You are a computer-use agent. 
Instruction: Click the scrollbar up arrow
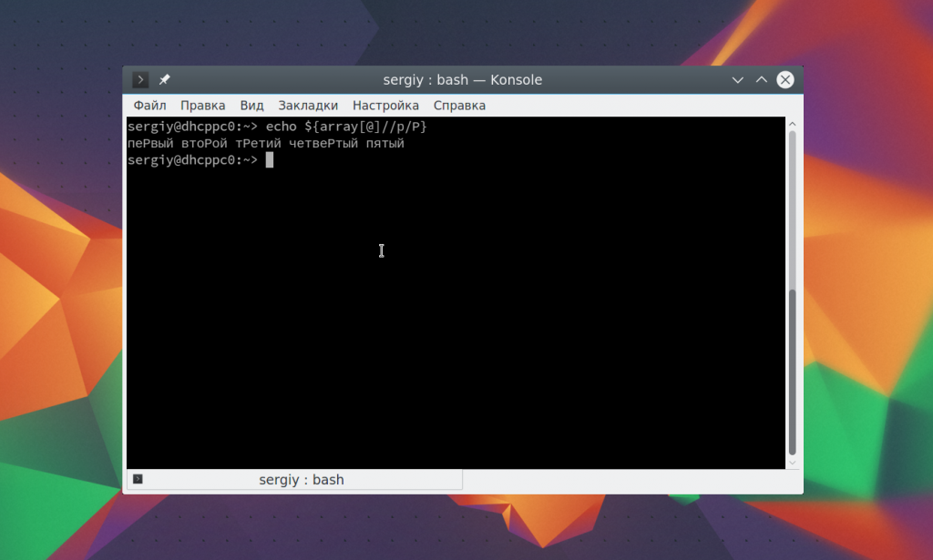(793, 123)
